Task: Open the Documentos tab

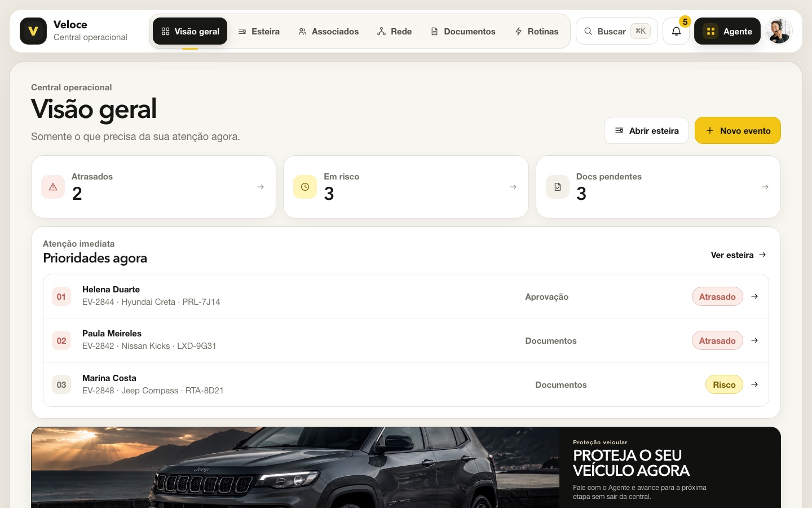Action: (463, 31)
